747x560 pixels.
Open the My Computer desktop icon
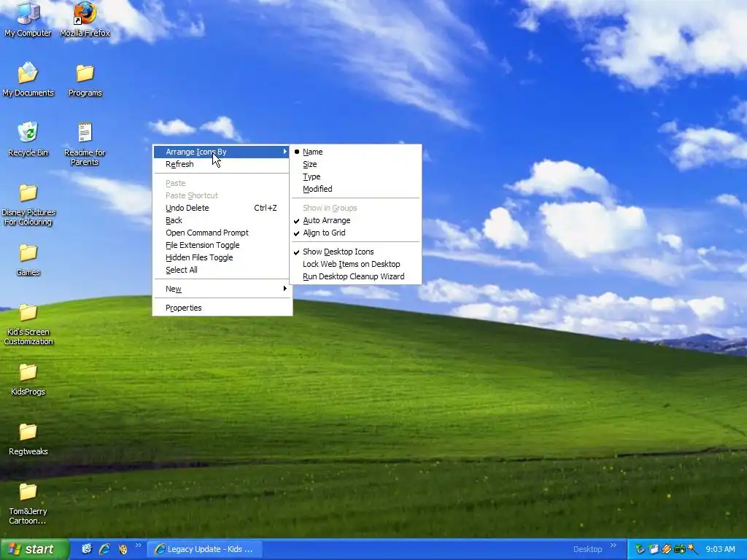point(28,19)
